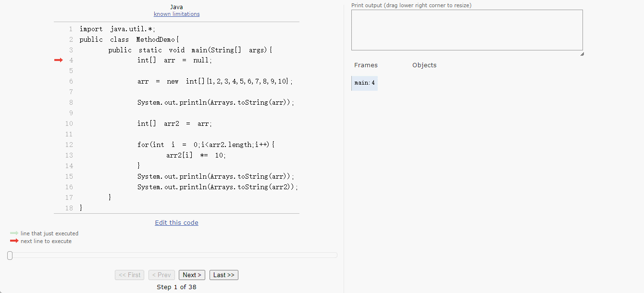
Task: Click the red arrow legend icon
Action: tap(14, 241)
